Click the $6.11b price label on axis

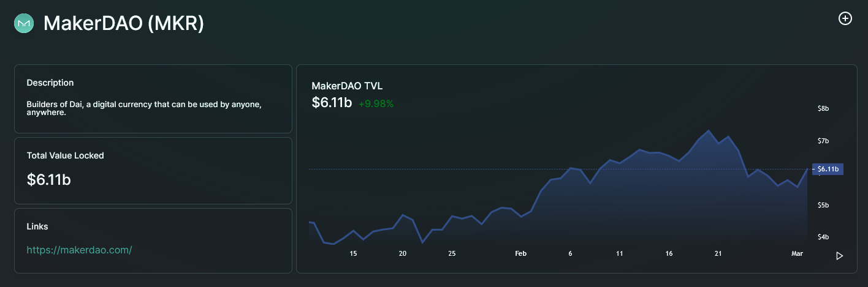(828, 169)
